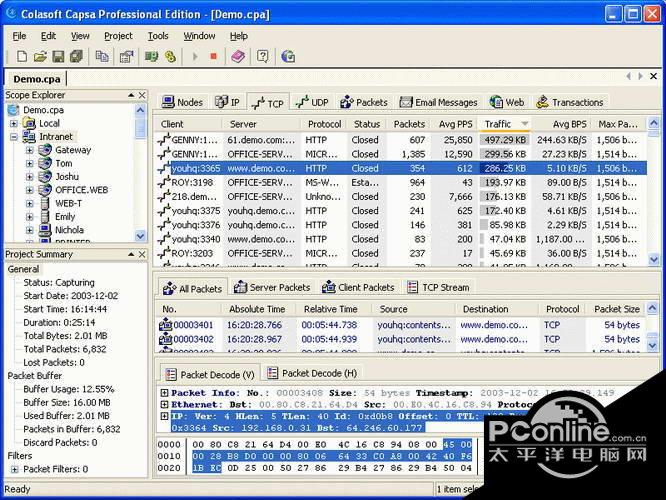Collapse the Scope Explorer panel arrow
The width and height of the screenshot is (666, 500).
coord(131,95)
